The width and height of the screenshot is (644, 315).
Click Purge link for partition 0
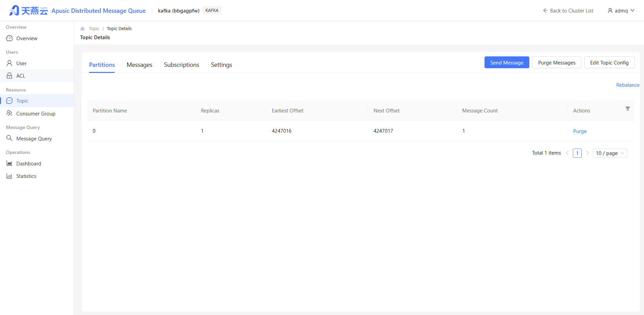click(580, 131)
